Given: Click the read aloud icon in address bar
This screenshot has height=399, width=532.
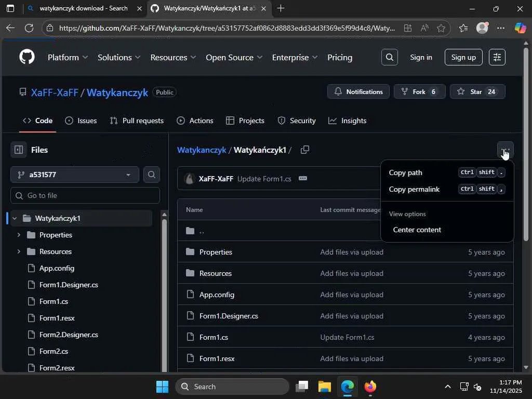Looking at the screenshot, I should 424,28.
